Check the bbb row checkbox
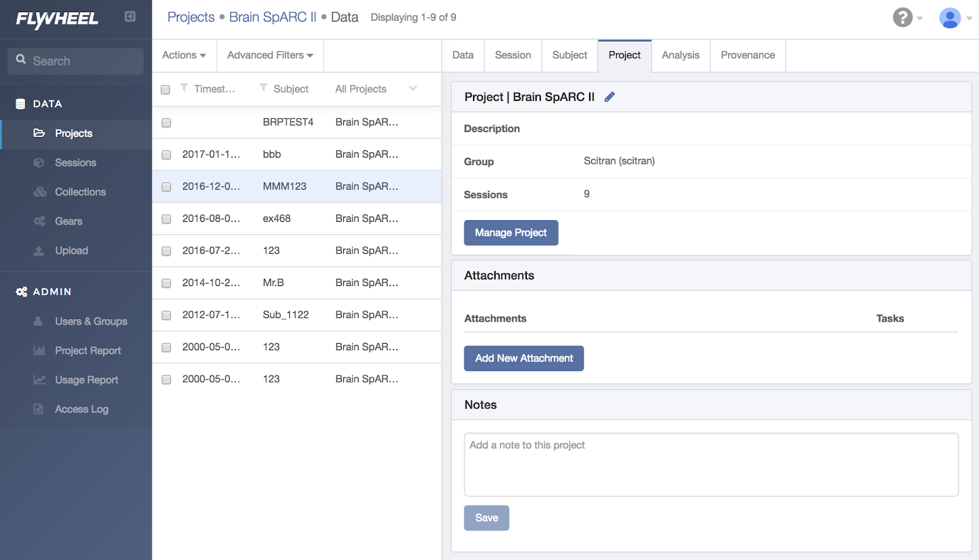This screenshot has height=560, width=979. pyautogui.click(x=166, y=155)
